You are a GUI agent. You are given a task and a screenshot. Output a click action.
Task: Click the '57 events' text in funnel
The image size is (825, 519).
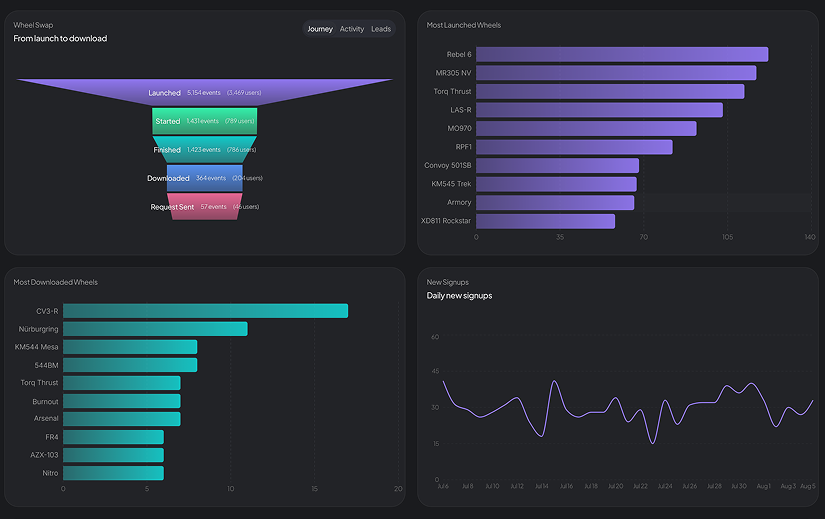pos(213,206)
